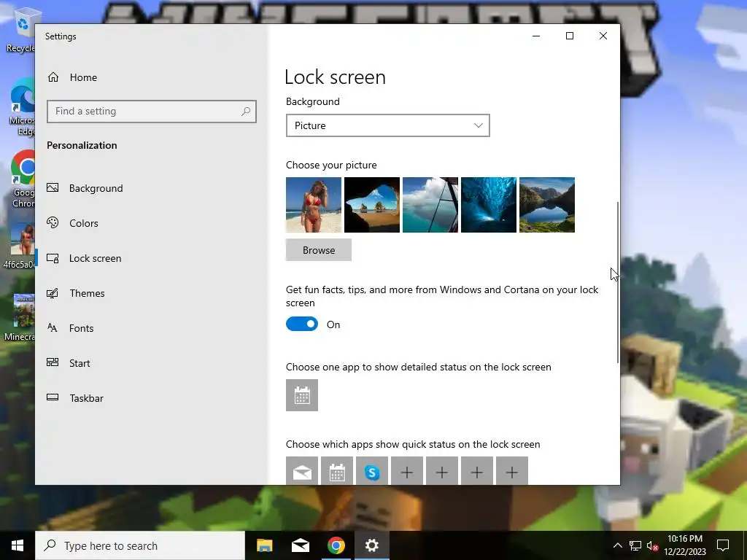
Task: Click the Mail quick status app icon
Action: pyautogui.click(x=302, y=471)
